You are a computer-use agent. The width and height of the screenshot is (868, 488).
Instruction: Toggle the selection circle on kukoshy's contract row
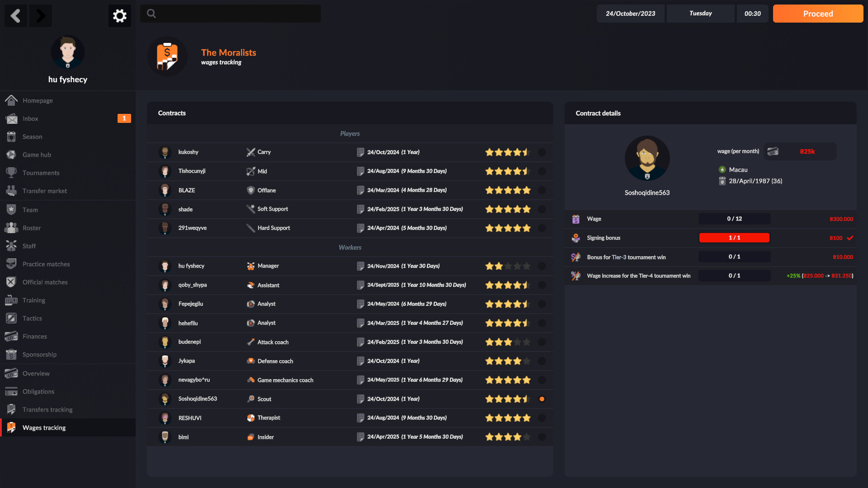[542, 152]
